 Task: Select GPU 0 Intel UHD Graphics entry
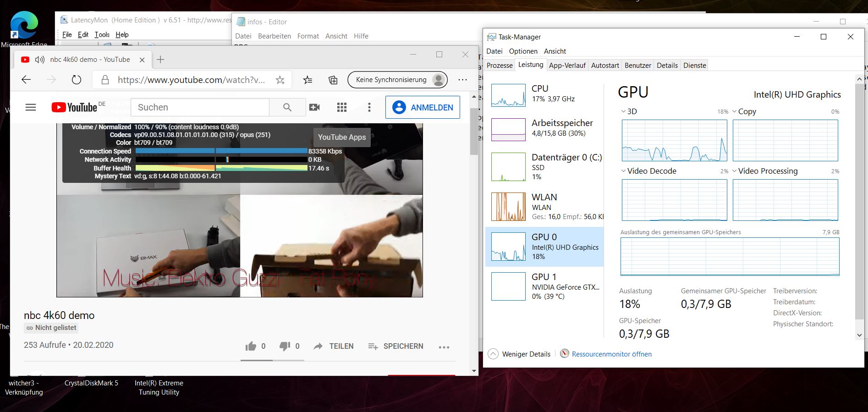click(x=544, y=247)
